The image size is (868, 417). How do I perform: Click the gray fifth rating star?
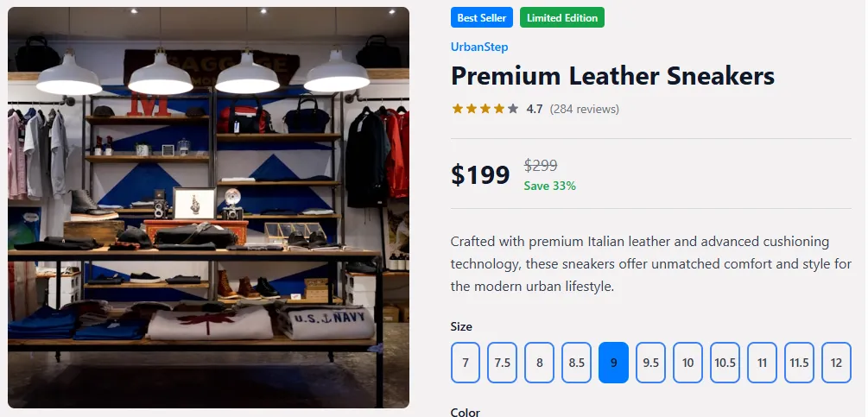pos(513,109)
